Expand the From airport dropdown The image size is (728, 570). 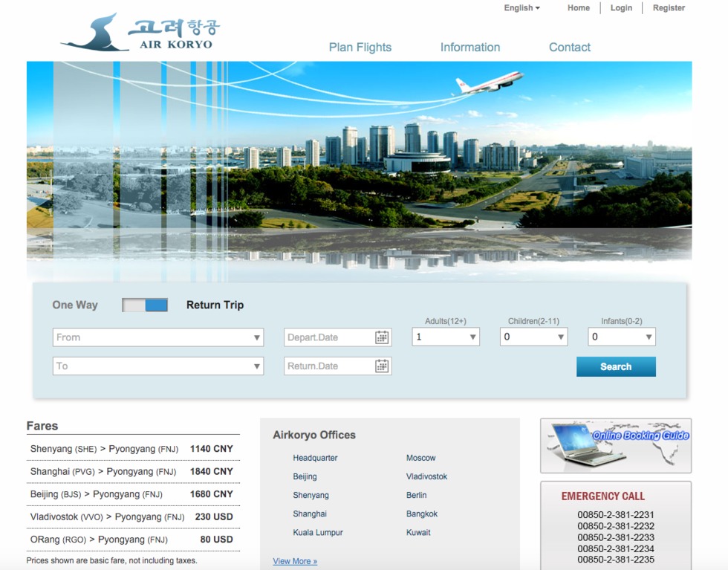[x=158, y=337]
